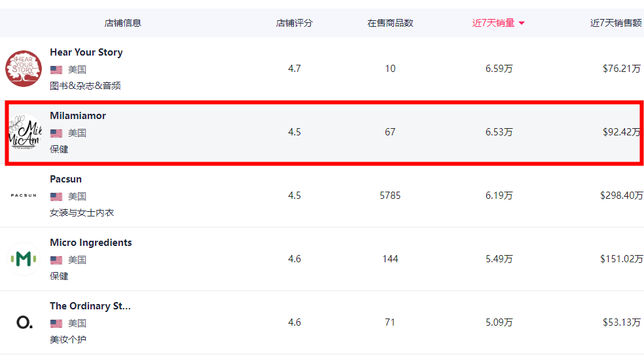The image size is (644, 361).
Task: Open the Micro Ingredients green M logo
Action: pyautogui.click(x=24, y=259)
